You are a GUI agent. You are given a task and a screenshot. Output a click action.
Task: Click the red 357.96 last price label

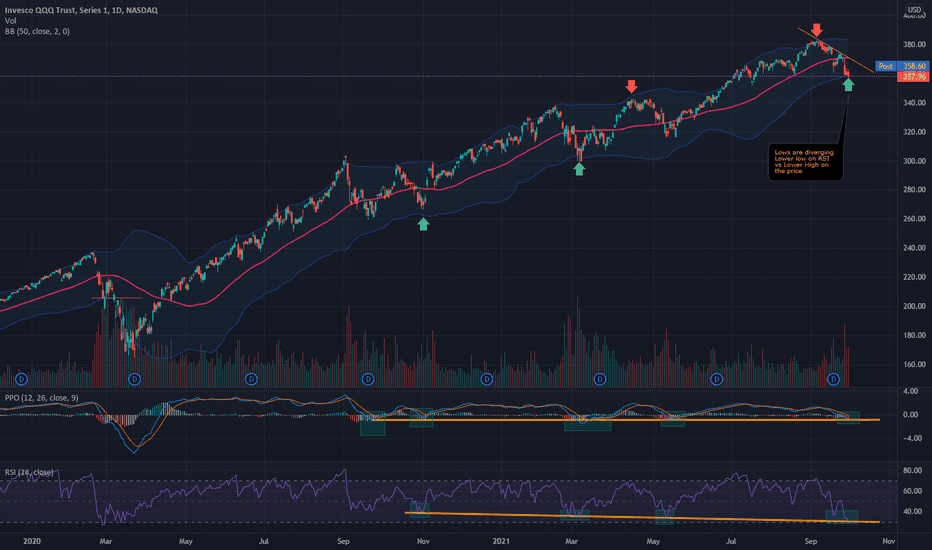pos(913,77)
